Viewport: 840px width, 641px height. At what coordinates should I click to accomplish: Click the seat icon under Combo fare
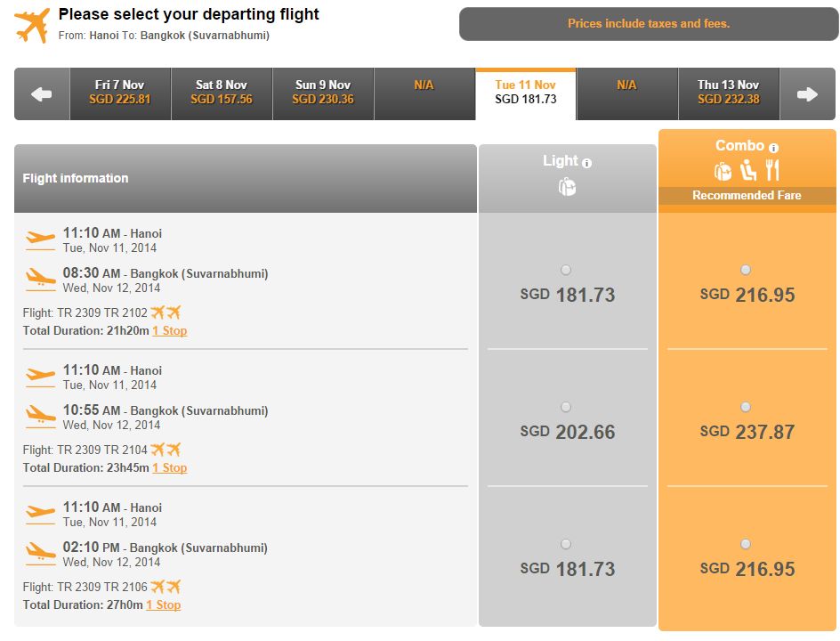point(747,170)
